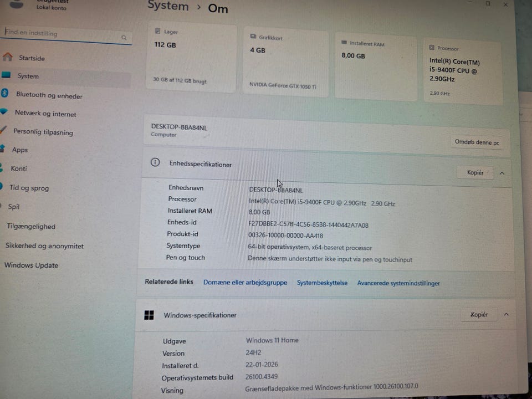Screen dimensions: 532x399
Task: Click the Visning Grænsefladepakke value
Action: [331, 387]
